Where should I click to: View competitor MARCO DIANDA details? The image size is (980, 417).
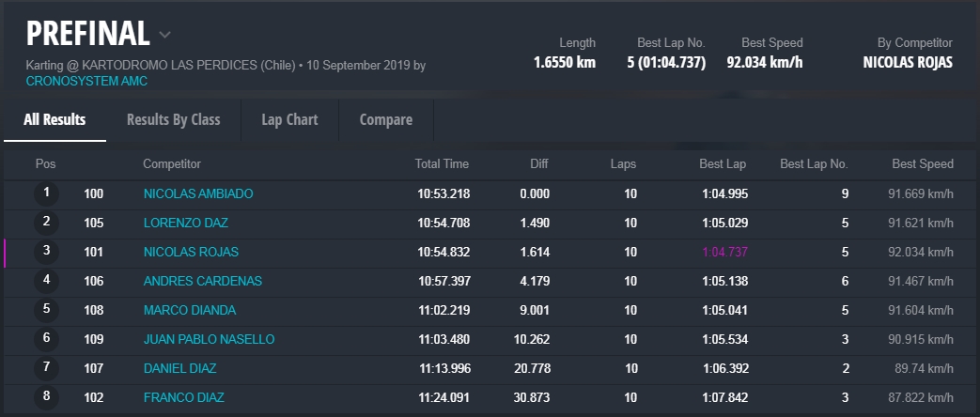point(190,310)
